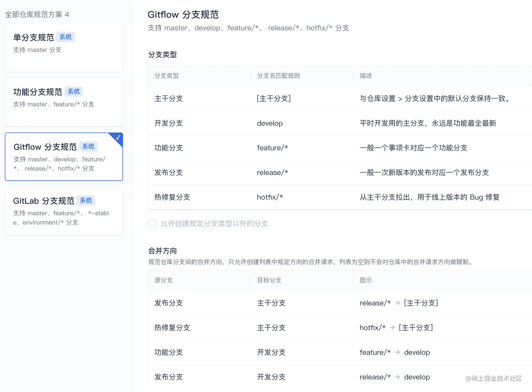Click the feature/* → develop diagram cell
This screenshot has width=532, height=392.
(x=395, y=352)
